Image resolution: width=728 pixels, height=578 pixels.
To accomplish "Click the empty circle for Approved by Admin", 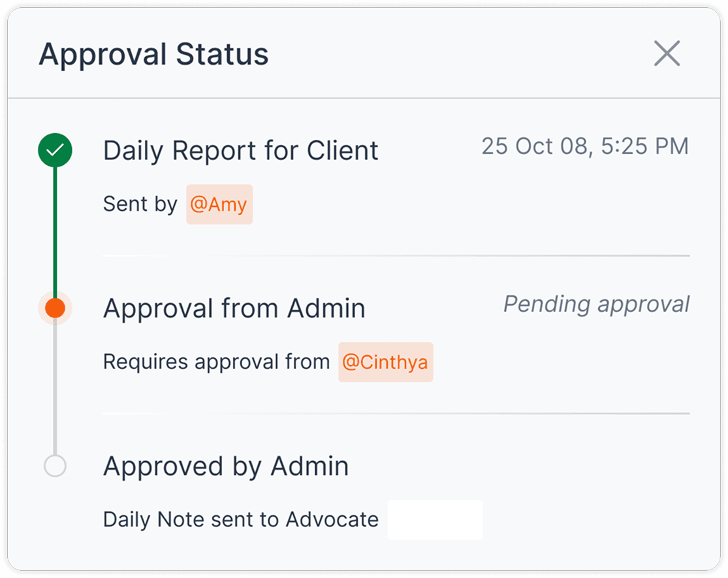I will [55, 466].
